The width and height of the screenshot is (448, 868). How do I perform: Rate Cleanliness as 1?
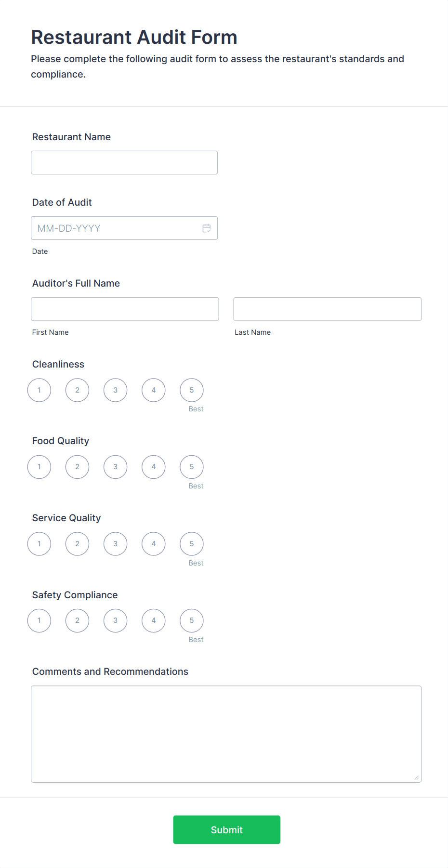click(39, 390)
